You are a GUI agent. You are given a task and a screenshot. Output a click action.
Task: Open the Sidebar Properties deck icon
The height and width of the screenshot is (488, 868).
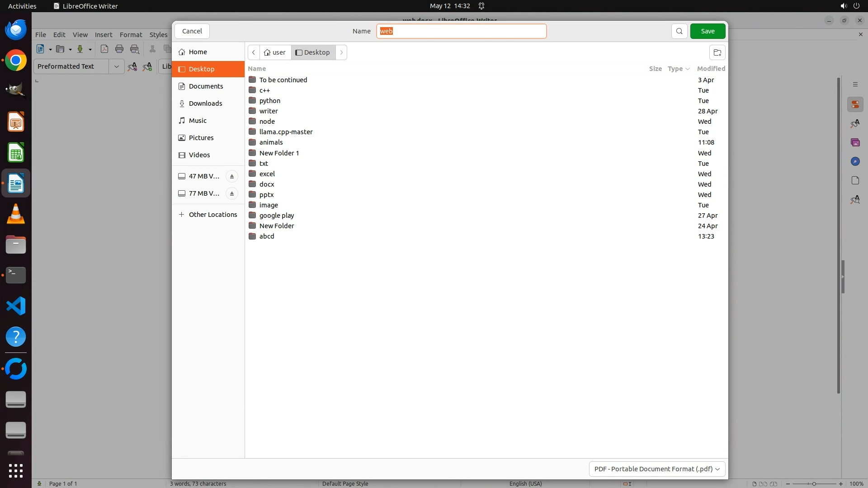tap(855, 105)
